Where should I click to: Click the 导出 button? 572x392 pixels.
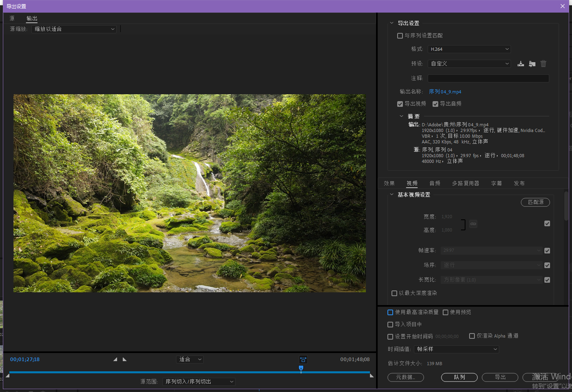[500, 377]
